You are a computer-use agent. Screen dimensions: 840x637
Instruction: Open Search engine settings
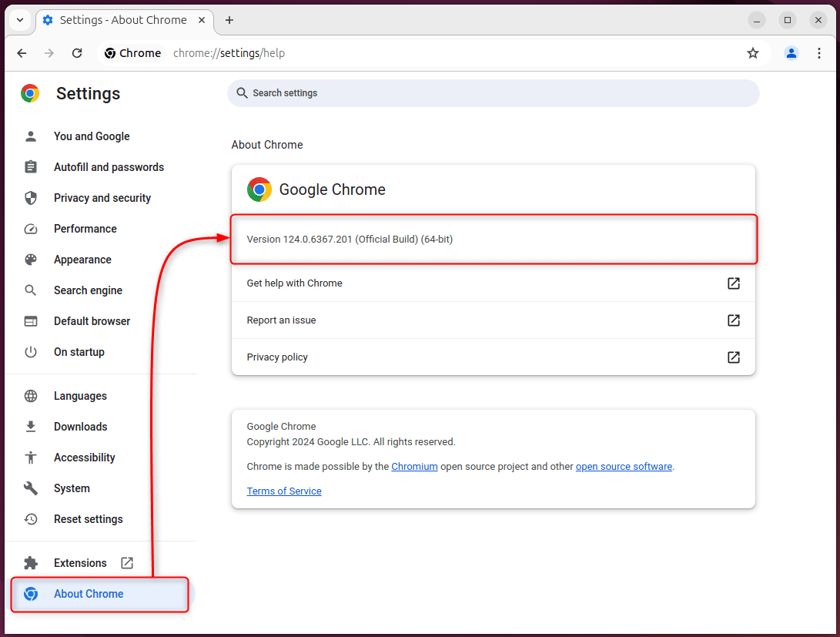88,290
